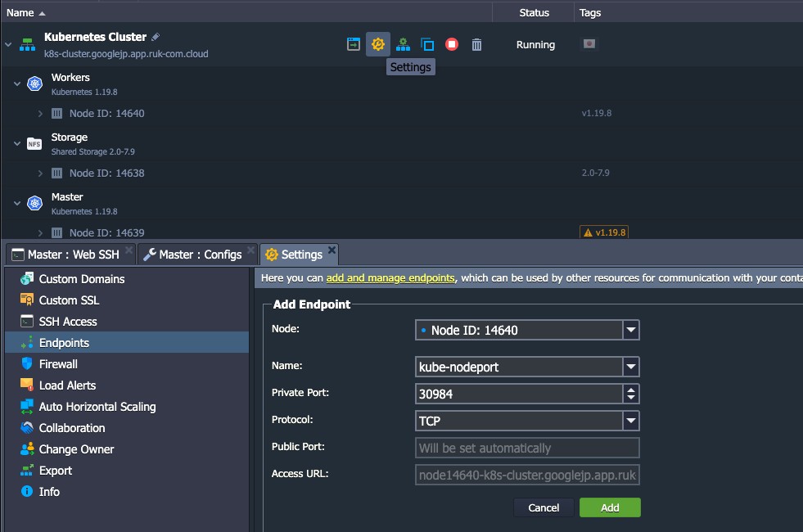Collapse the Workers layer
803x532 pixels.
pos(17,83)
